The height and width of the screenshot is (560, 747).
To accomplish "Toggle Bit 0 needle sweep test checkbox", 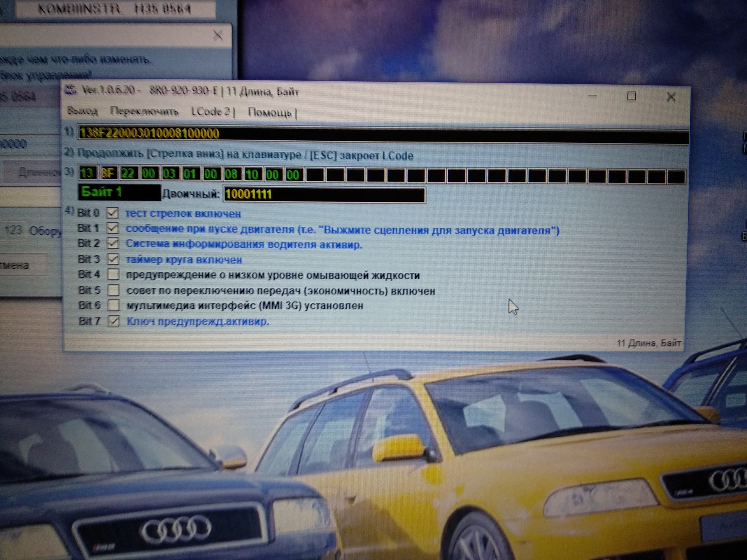I will (x=113, y=213).
